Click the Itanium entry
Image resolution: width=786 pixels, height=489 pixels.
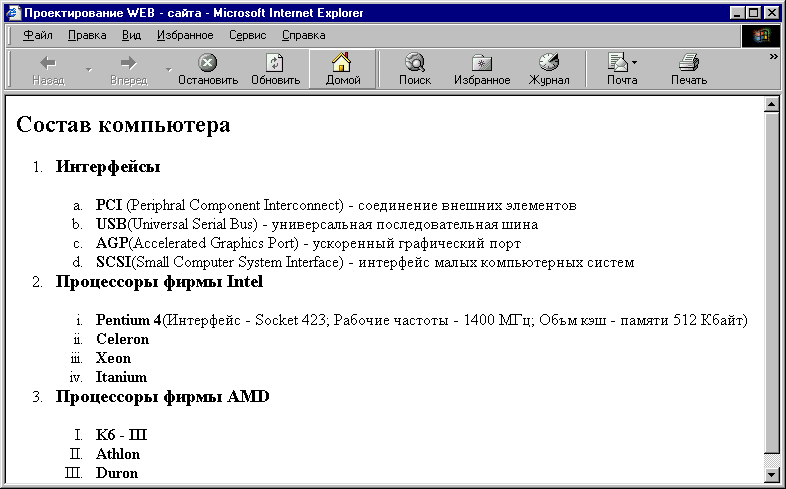pyautogui.click(x=121, y=377)
